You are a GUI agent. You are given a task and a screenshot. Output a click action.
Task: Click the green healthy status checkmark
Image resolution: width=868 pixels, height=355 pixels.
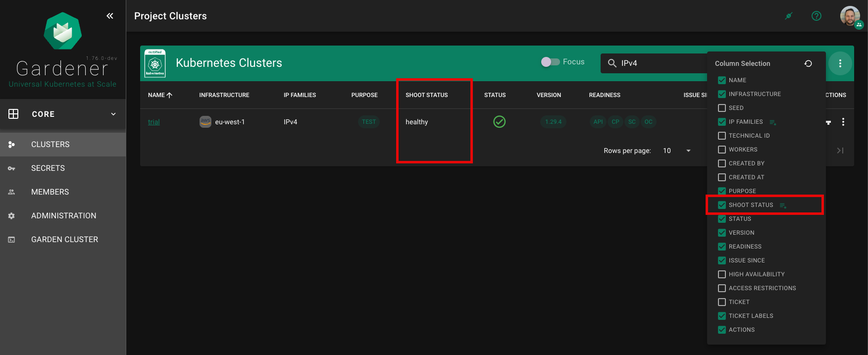499,122
